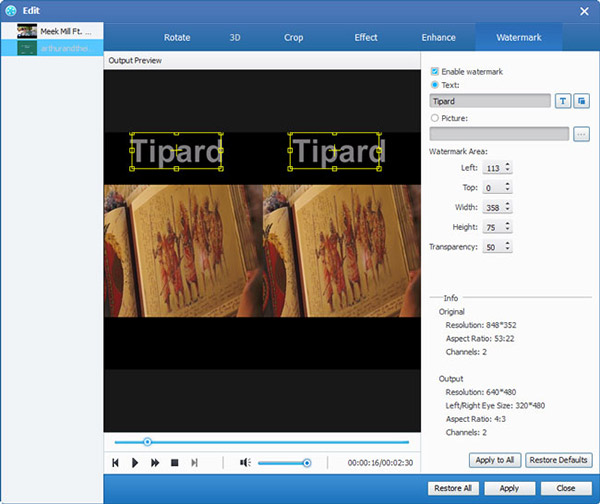Viewport: 600px width, 504px height.
Task: Play the video preview
Action: [135, 463]
